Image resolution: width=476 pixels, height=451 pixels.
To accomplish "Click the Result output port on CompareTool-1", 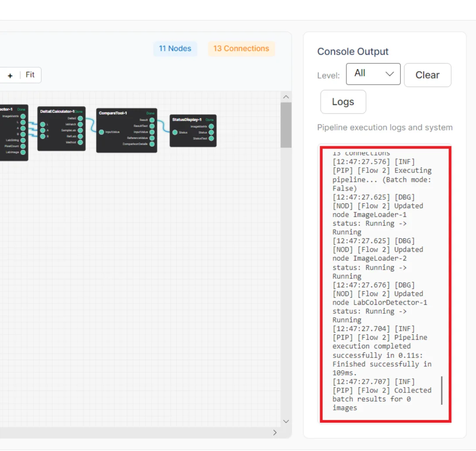I will click(x=152, y=120).
